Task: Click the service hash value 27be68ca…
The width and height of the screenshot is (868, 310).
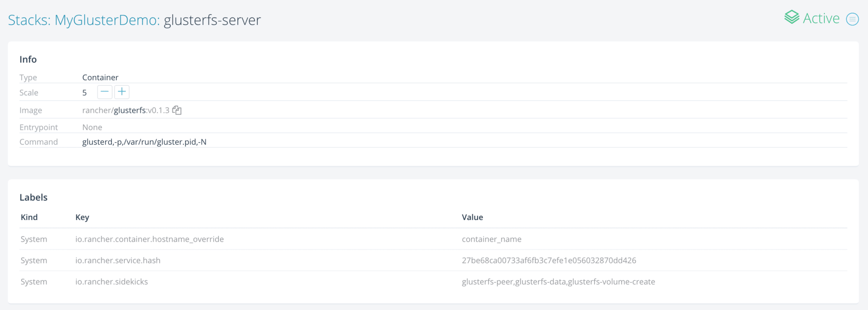Action: 549,260
